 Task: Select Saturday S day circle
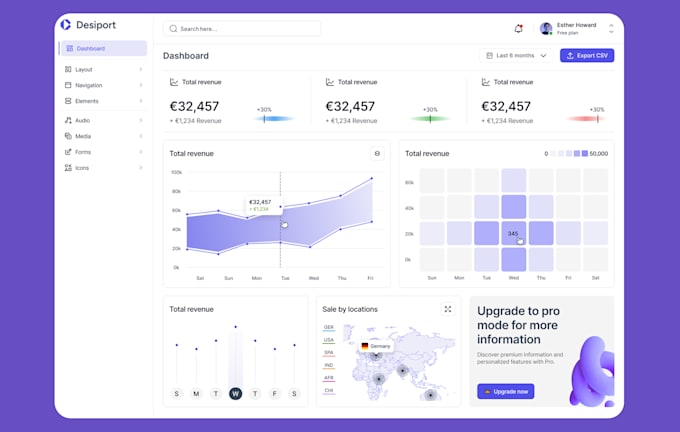pos(294,394)
